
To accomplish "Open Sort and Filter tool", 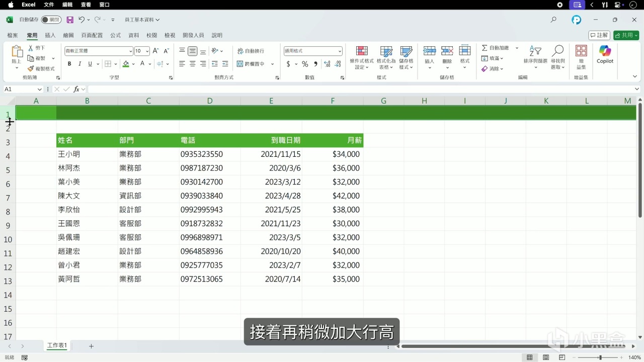I will [x=535, y=51].
